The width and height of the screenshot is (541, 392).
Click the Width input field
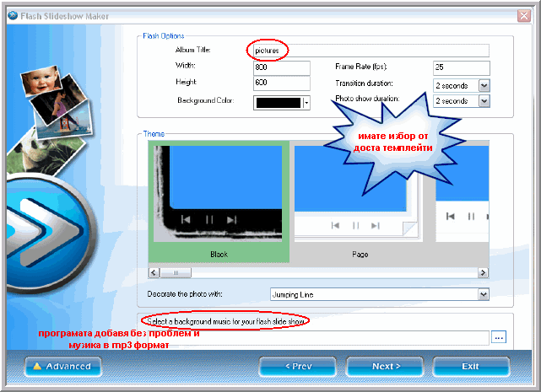tap(282, 67)
